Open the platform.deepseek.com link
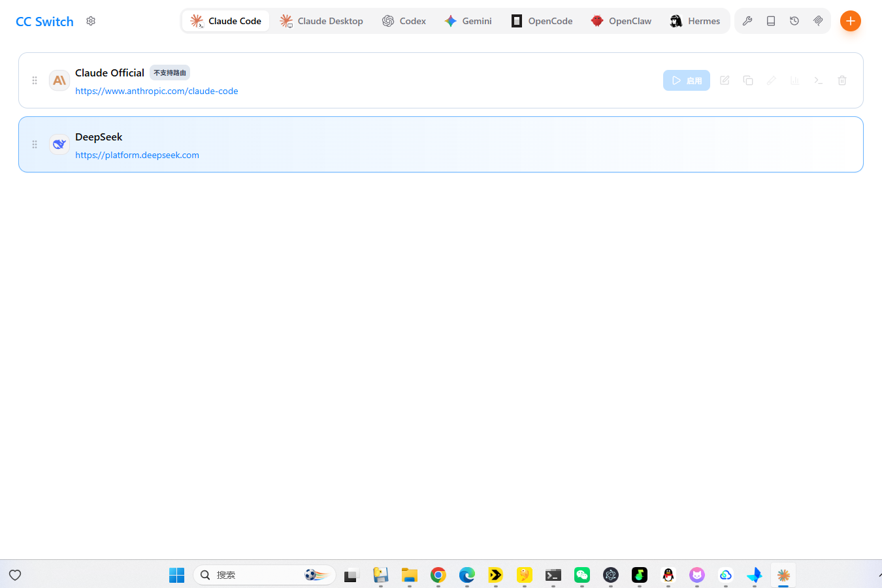This screenshot has width=882, height=588. click(x=137, y=155)
